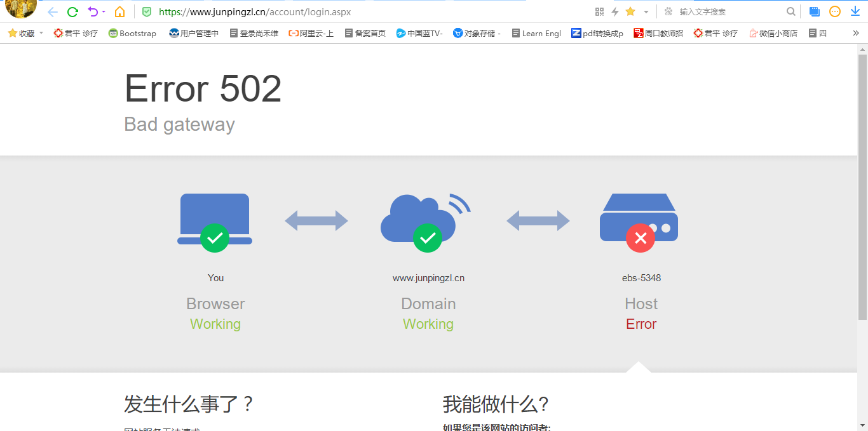Open the Bootstrap bookmark
The height and width of the screenshot is (431, 868).
(132, 33)
